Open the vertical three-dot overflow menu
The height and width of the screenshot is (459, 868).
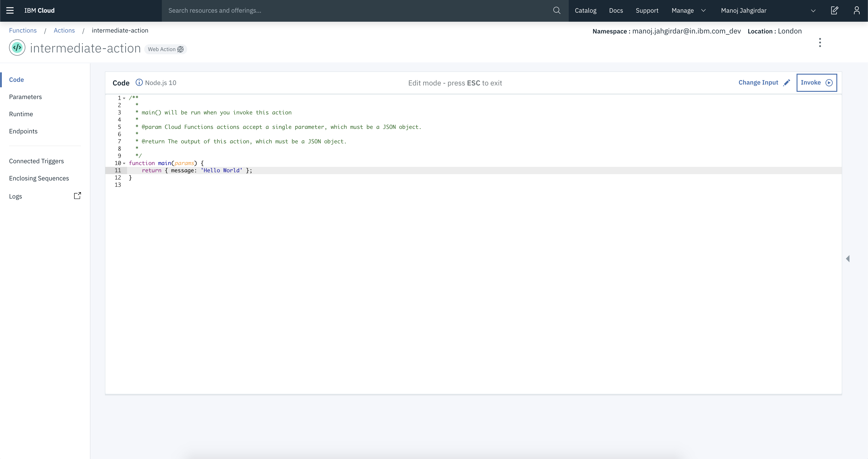click(x=820, y=43)
